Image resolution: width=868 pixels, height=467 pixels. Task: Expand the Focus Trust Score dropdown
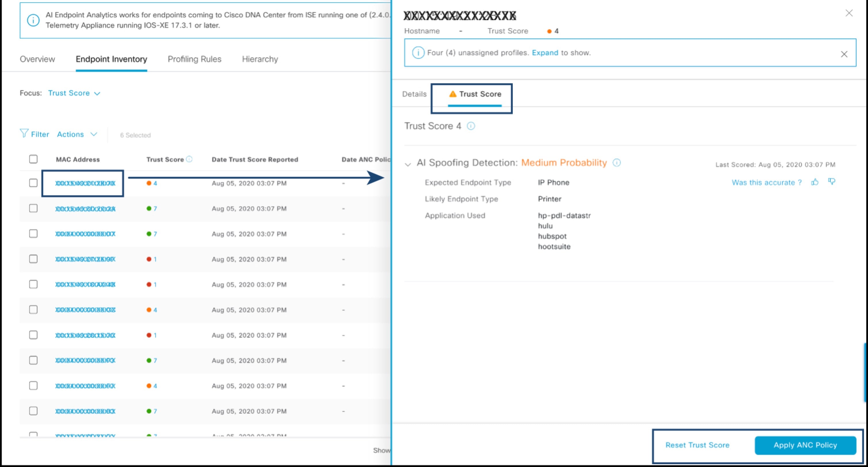tap(75, 93)
